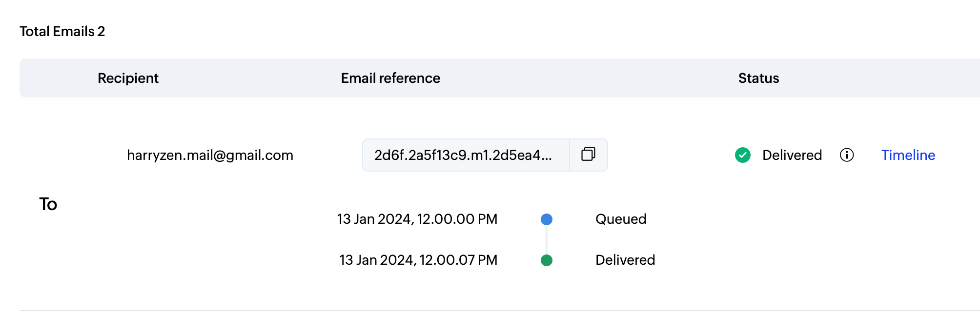980x313 pixels.
Task: Click the To recipient type label
Action: click(48, 204)
